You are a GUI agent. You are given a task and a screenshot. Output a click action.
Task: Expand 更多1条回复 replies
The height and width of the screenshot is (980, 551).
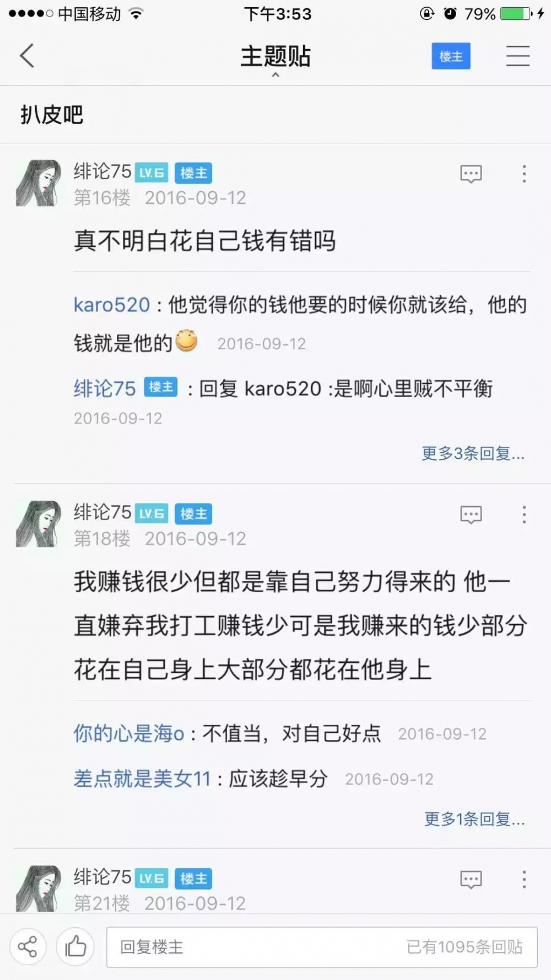coord(474,819)
